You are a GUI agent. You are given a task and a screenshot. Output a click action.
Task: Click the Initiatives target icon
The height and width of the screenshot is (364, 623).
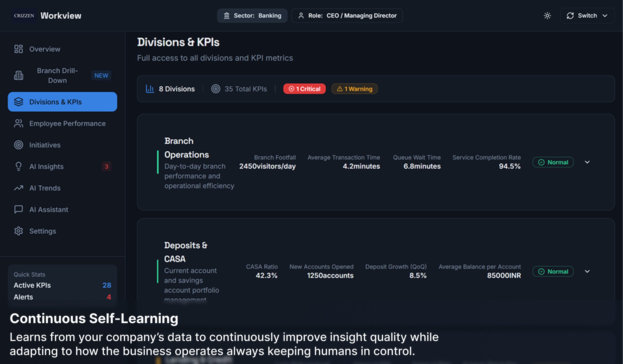[x=18, y=145]
